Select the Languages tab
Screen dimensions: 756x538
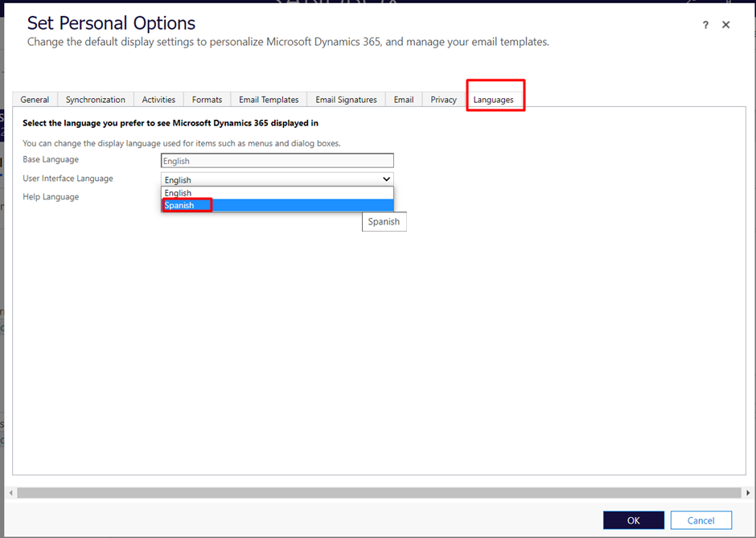tap(493, 99)
